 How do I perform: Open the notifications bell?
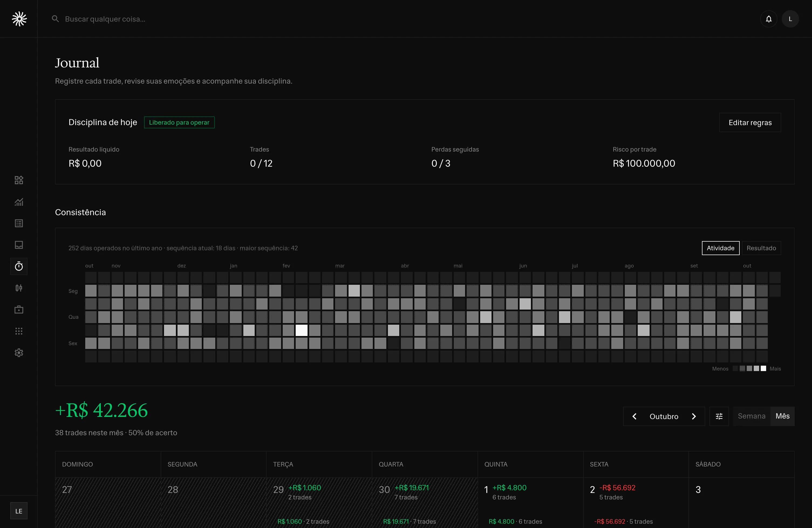(768, 19)
